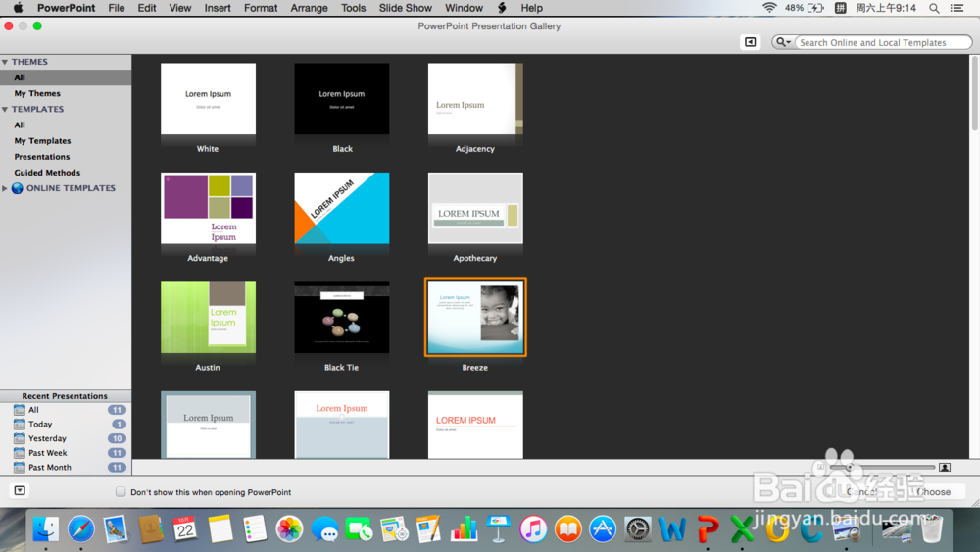Image resolution: width=980 pixels, height=552 pixels.
Task: Choose the White theme thumbnail
Action: [x=208, y=99]
